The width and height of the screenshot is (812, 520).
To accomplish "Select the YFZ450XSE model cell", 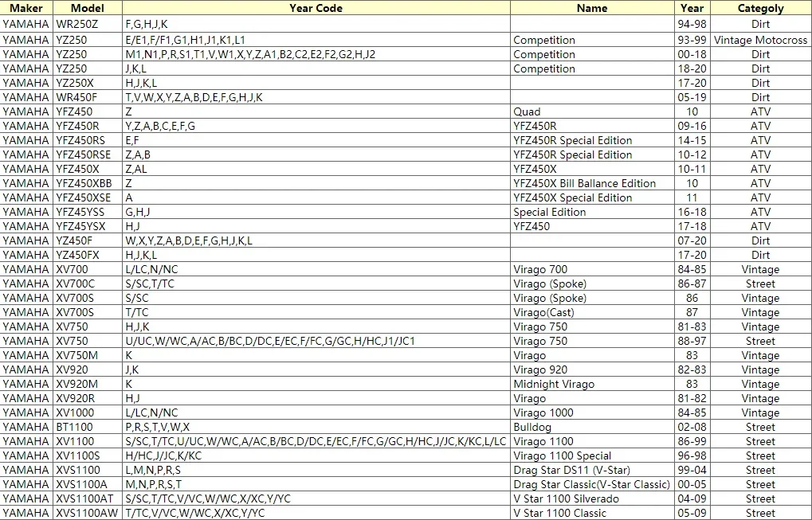I will [x=88, y=197].
